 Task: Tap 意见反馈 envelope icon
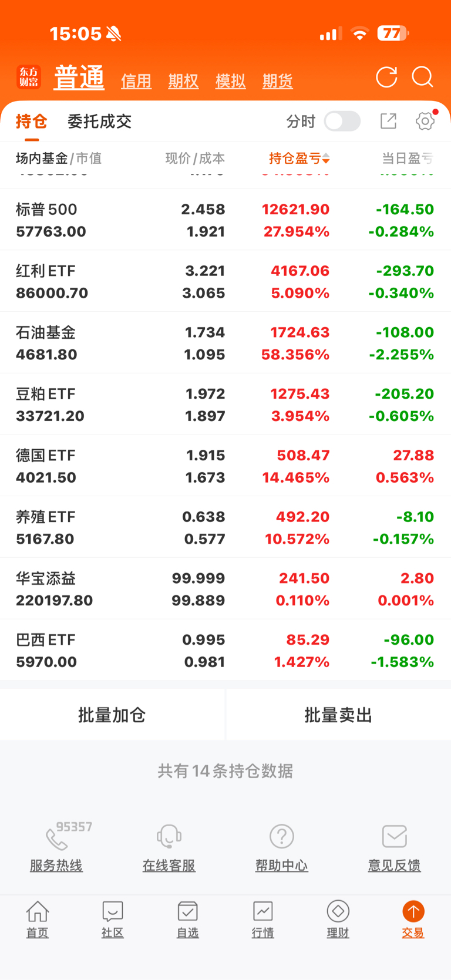point(395,837)
